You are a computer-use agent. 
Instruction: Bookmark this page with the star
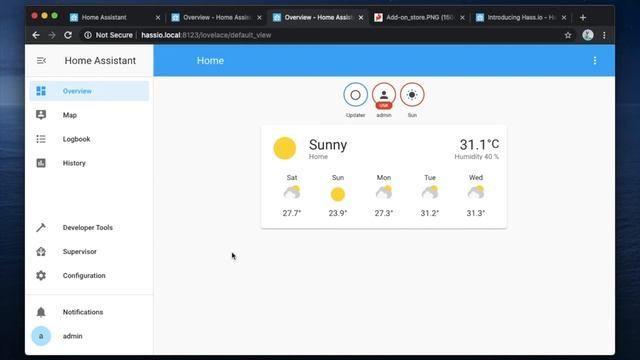(568, 35)
